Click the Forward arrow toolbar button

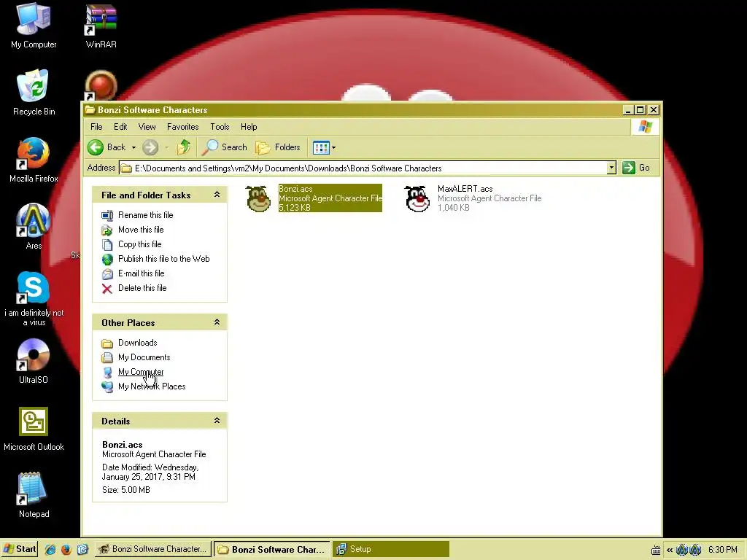click(x=150, y=147)
